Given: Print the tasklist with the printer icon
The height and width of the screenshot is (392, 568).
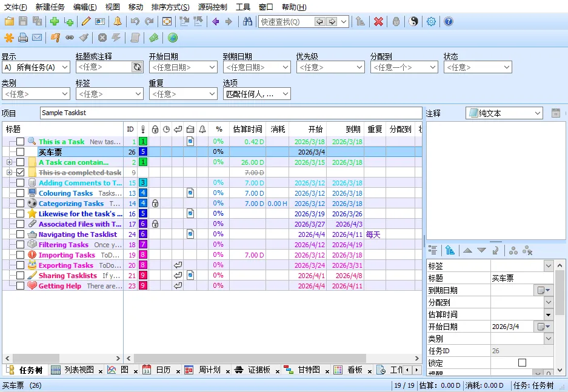Looking at the screenshot, I should tap(23, 38).
